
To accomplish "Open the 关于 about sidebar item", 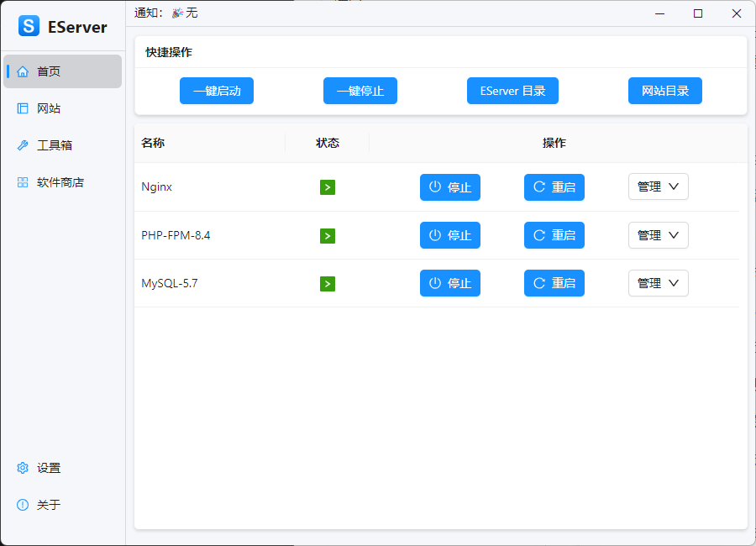I will pyautogui.click(x=63, y=505).
